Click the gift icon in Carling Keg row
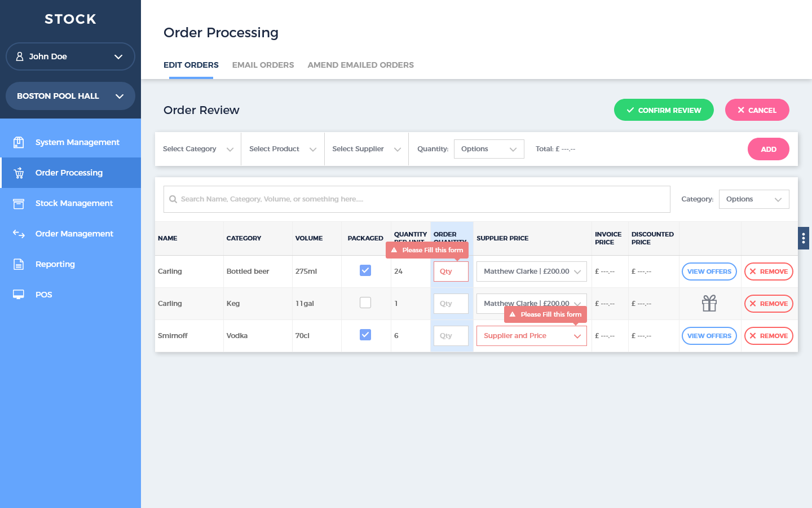The width and height of the screenshot is (812, 508). pyautogui.click(x=709, y=304)
